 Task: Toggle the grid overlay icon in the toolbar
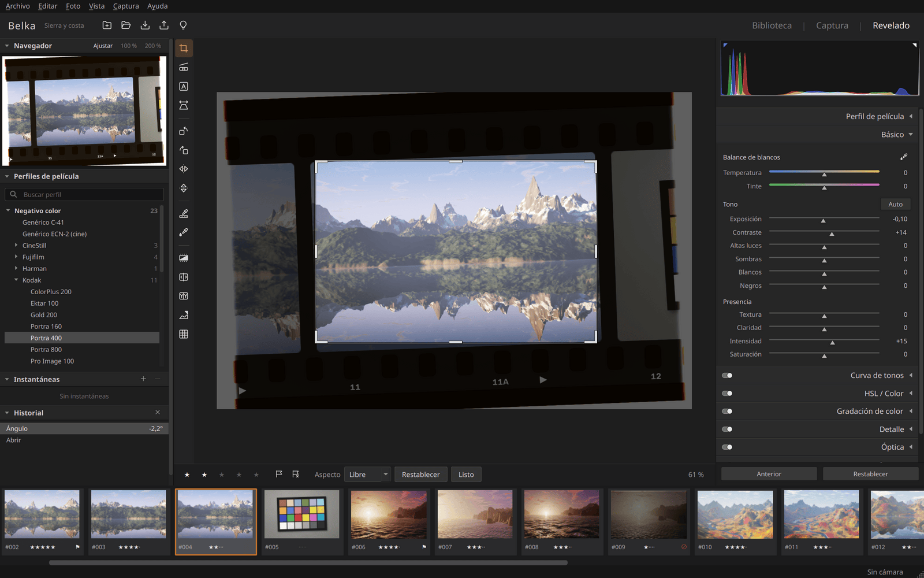184,334
